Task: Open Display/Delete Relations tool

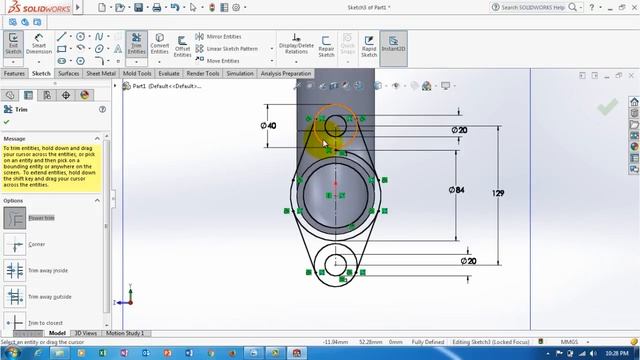Action: (x=296, y=43)
